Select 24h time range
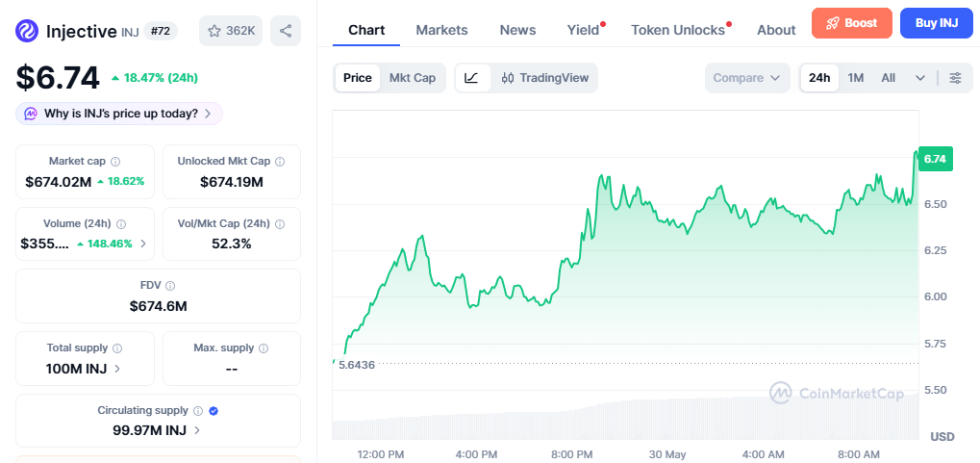This screenshot has width=980, height=463. click(819, 78)
